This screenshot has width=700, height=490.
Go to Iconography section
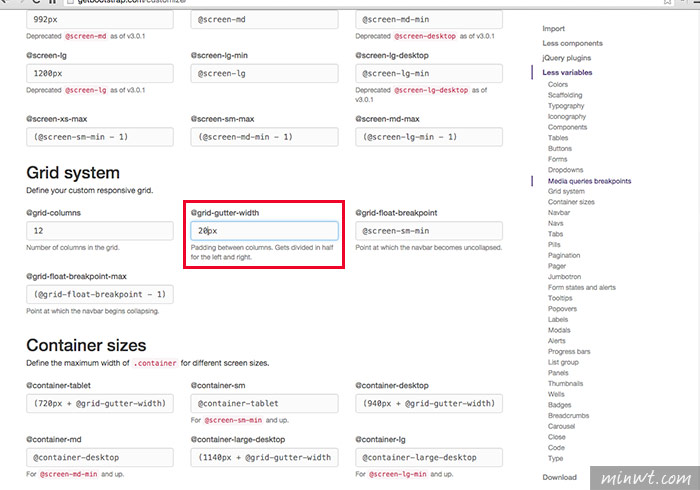567,116
